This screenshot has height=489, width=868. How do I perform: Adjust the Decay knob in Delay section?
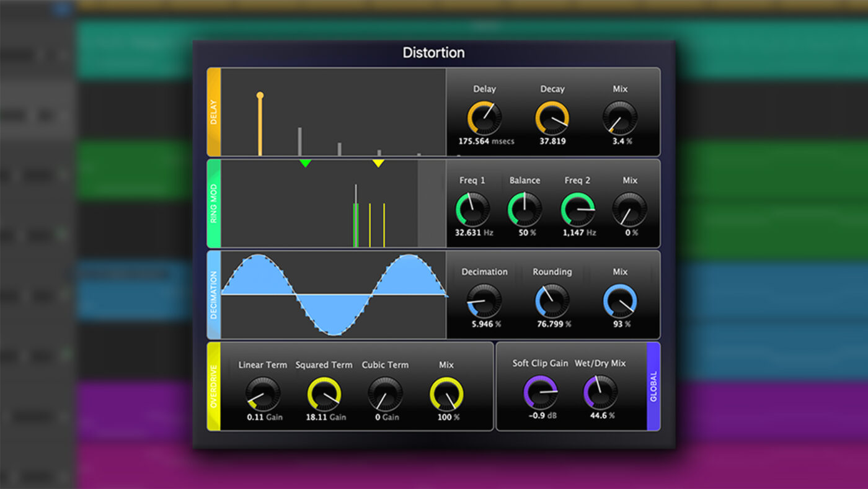pos(552,118)
